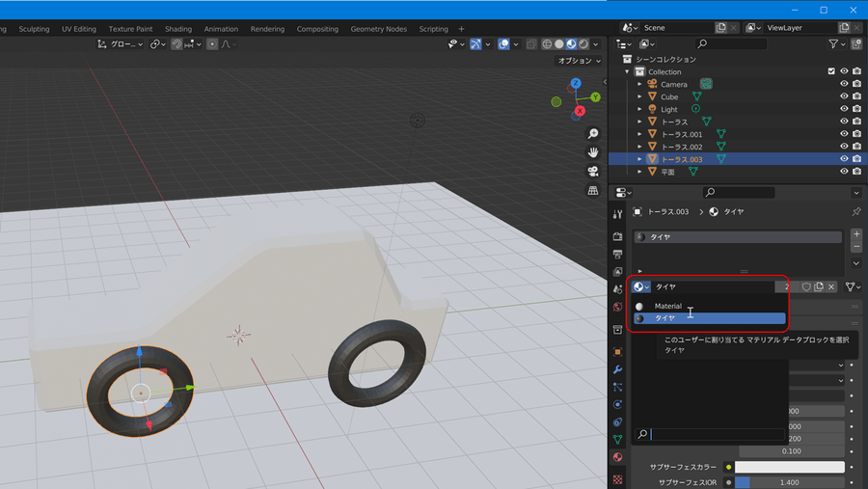Viewport: 868px width, 489px height.
Task: Open the outliner filter dropdown
Action: 837,44
